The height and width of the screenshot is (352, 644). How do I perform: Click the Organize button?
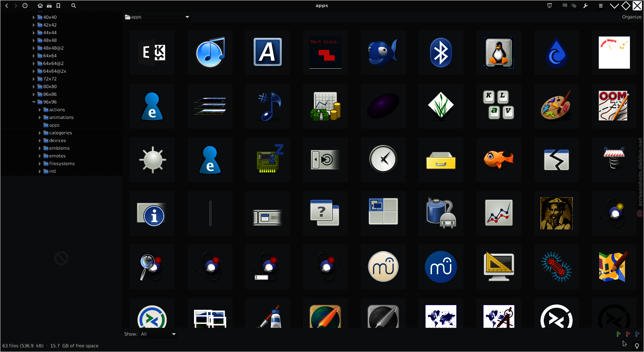(632, 17)
